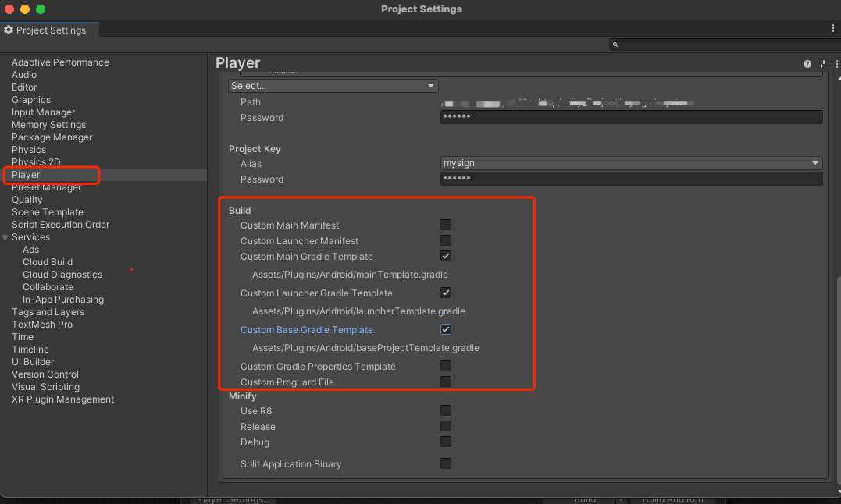Open Editor settings
The height and width of the screenshot is (504, 841).
pyautogui.click(x=24, y=87)
